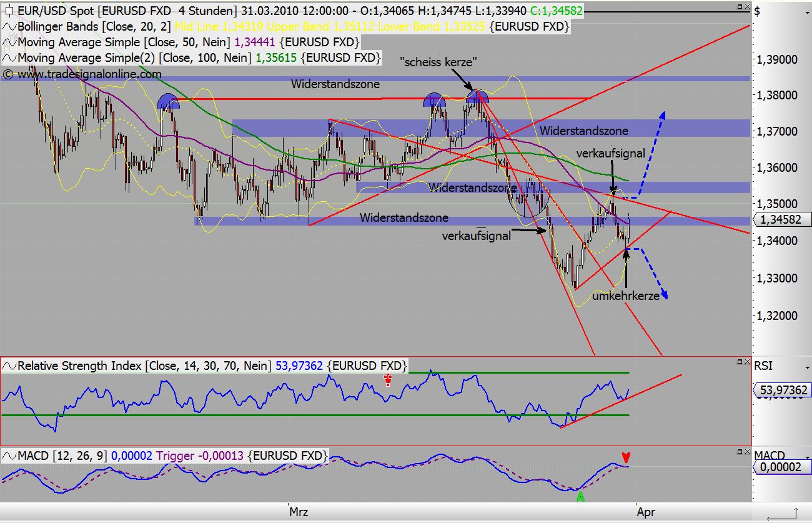Click the Apr label on the time axis

point(646,512)
